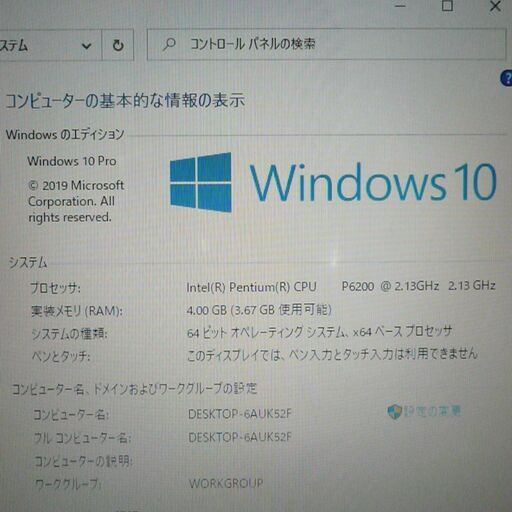Image resolution: width=512 pixels, height=512 pixels.
Task: Click the 64 ビット system type value
Action: coord(319,332)
